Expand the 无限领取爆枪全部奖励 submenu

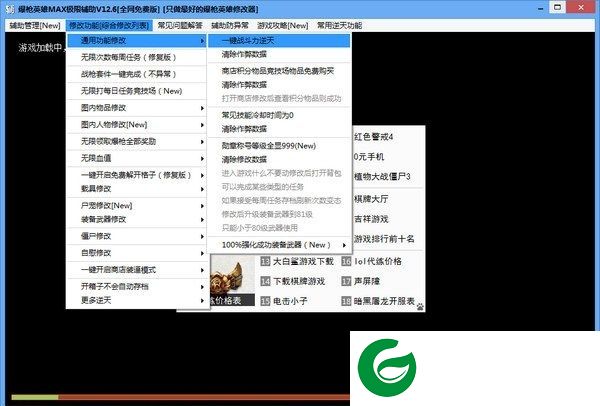point(137,142)
